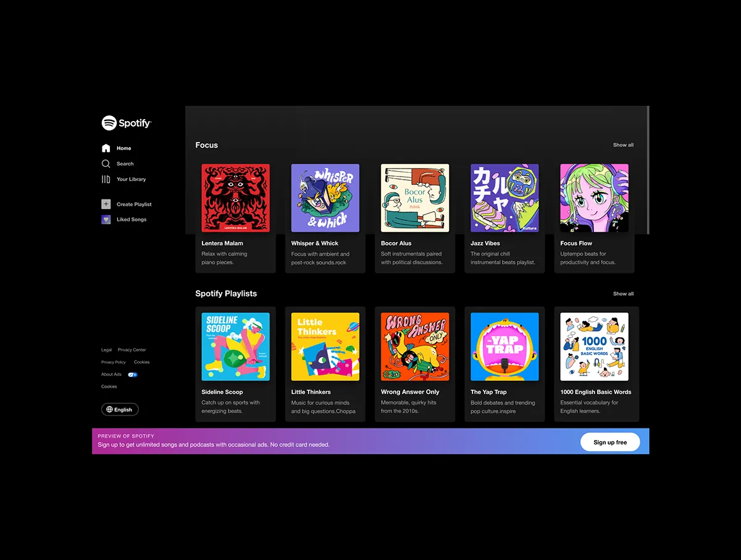The width and height of the screenshot is (741, 560).
Task: Open the Focus section heading
Action: (x=207, y=145)
